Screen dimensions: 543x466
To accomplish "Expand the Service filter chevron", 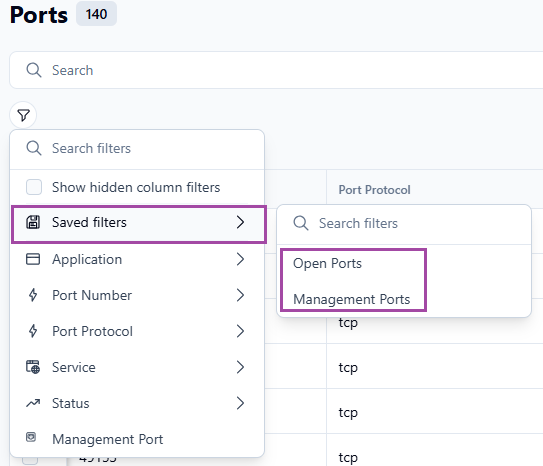I will click(x=240, y=367).
